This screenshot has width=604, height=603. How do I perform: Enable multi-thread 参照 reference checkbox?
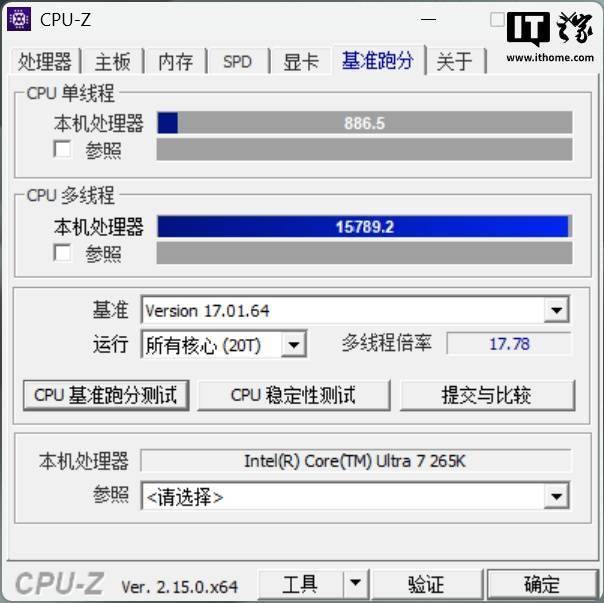62,253
